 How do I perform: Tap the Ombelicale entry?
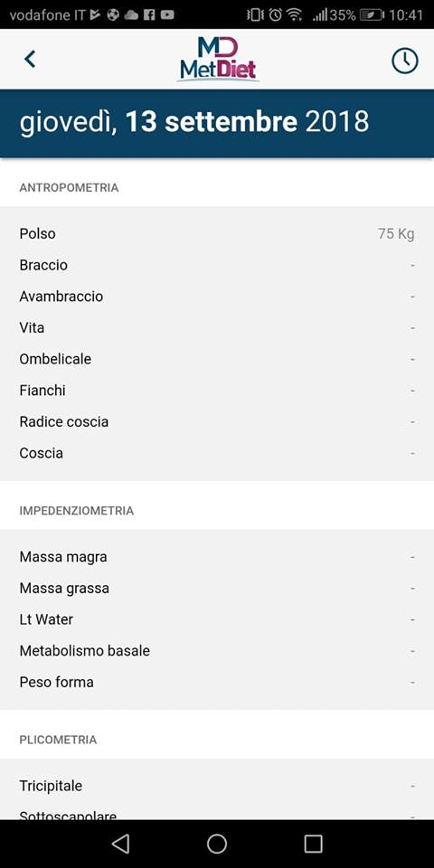[x=217, y=359]
